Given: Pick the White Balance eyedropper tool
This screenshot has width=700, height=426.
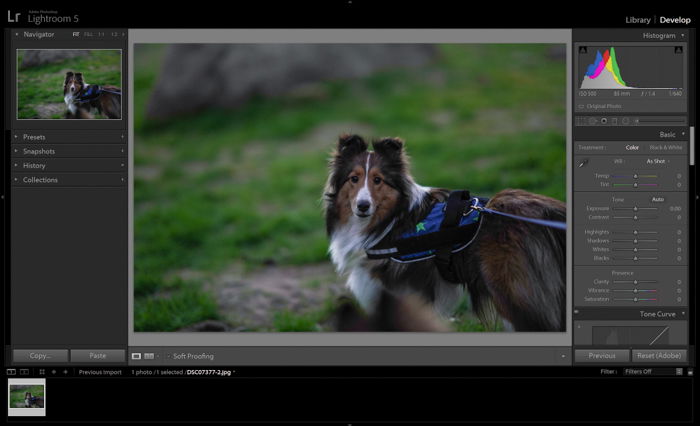Looking at the screenshot, I should click(x=583, y=164).
